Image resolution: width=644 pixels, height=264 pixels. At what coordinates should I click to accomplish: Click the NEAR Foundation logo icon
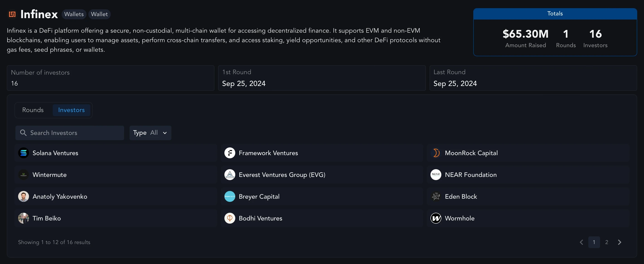pyautogui.click(x=436, y=175)
